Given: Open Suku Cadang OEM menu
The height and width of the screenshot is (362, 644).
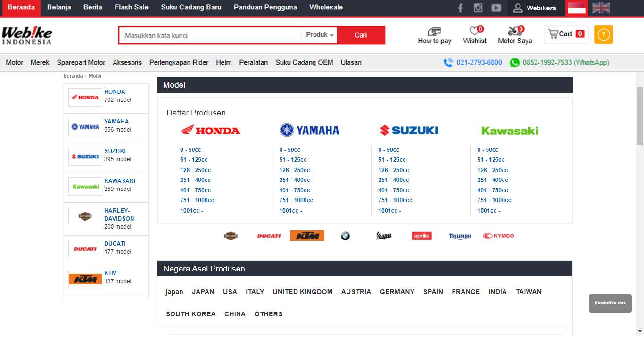Looking at the screenshot, I should point(304,62).
